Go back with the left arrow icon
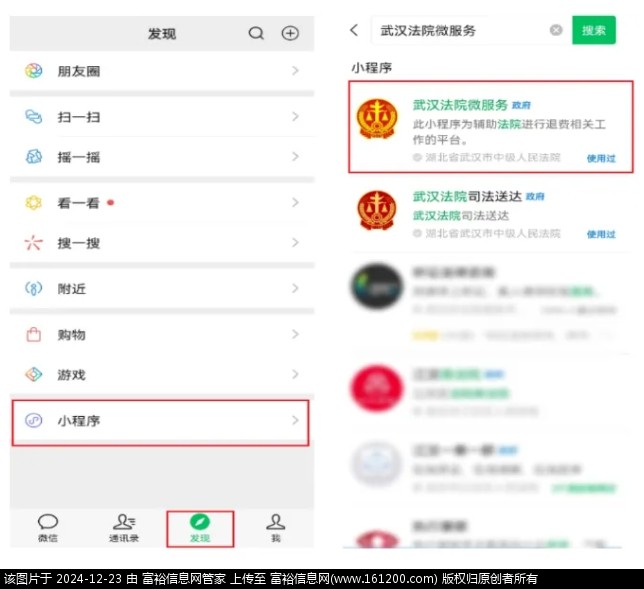Viewport: 644px width, 589px height. pos(354,30)
